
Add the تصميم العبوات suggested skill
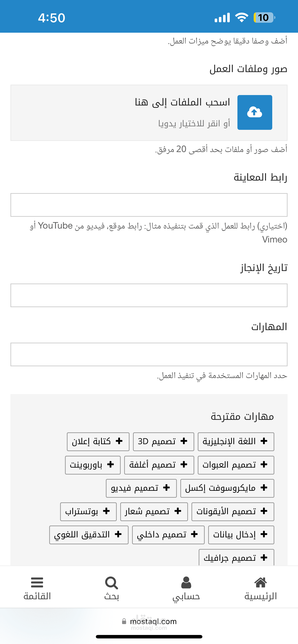[236, 465]
